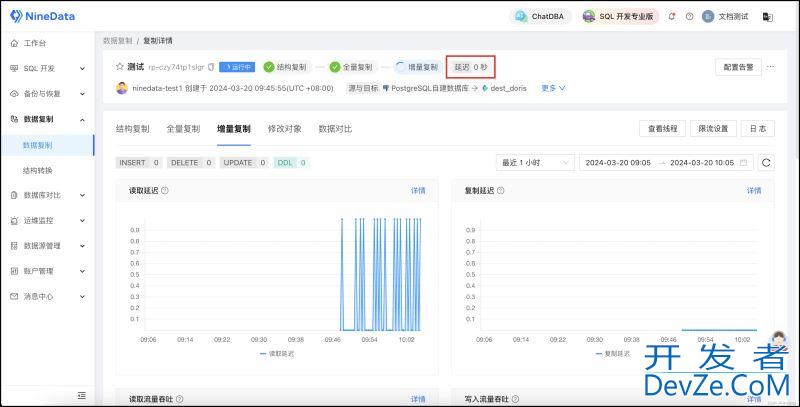Click the SQL 开发 sidebar icon
Image resolution: width=800 pixels, height=407 pixels.
point(14,68)
